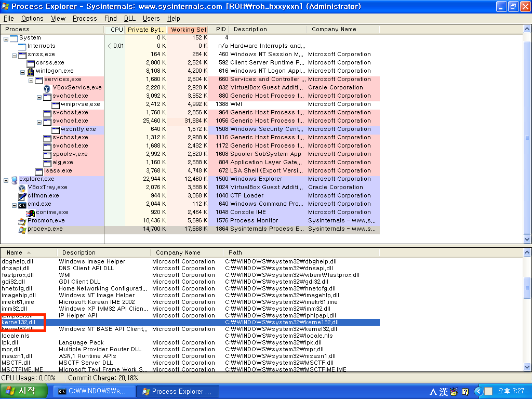532x399 pixels.
Task: Click the winlogon.exe process icon
Action: click(x=31, y=72)
